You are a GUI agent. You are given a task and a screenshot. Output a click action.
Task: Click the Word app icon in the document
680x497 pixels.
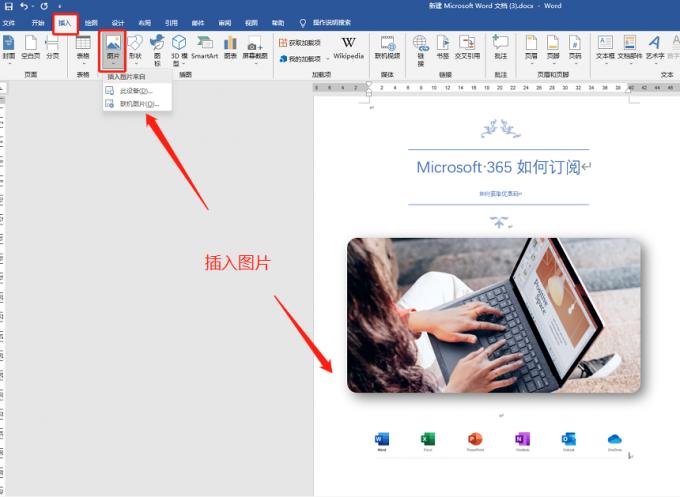click(382, 439)
